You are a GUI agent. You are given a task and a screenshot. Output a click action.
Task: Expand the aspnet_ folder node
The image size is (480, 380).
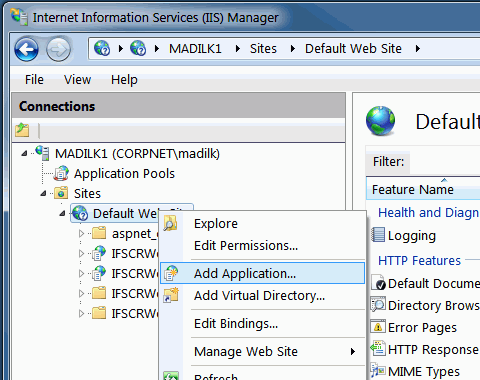coord(81,233)
